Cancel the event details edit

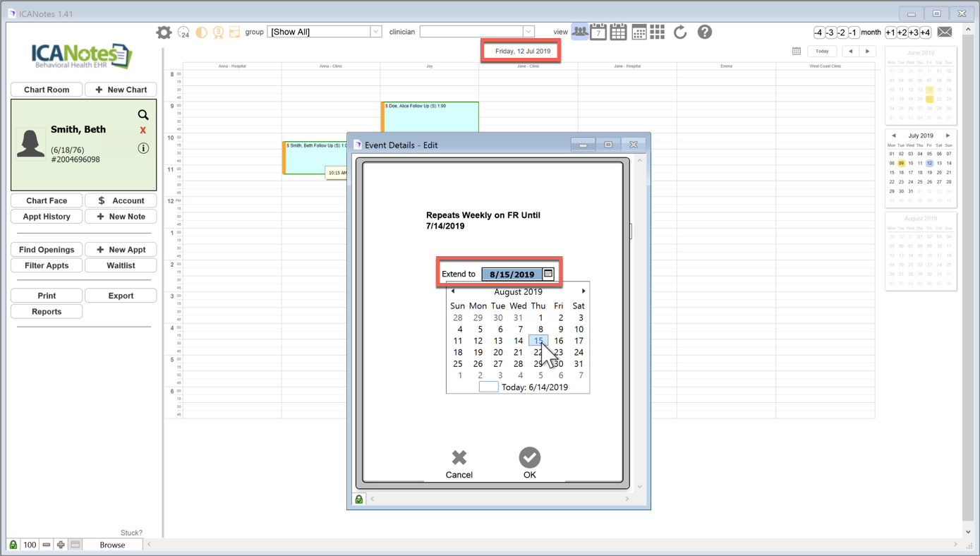pyautogui.click(x=459, y=464)
